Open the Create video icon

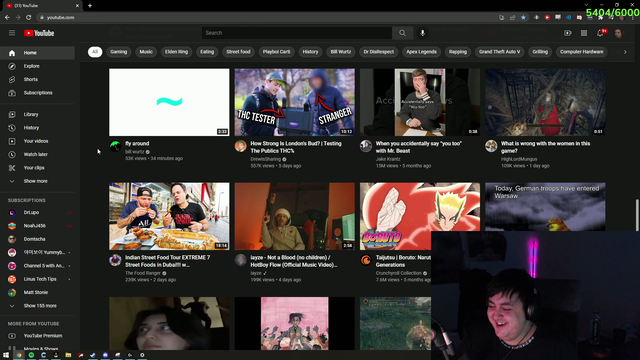[x=568, y=33]
